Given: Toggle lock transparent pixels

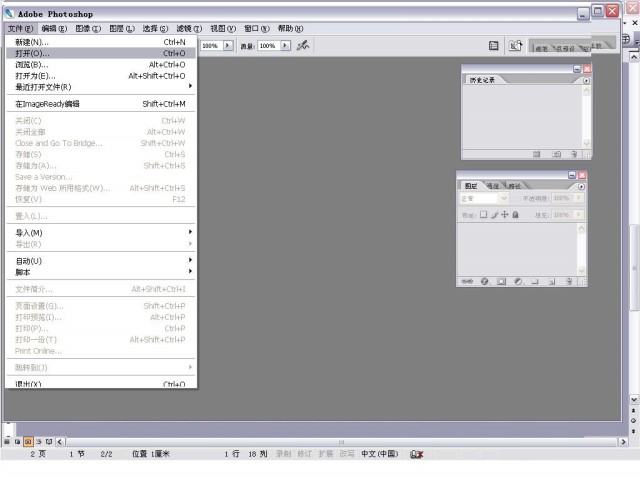Looking at the screenshot, I should click(x=484, y=215).
